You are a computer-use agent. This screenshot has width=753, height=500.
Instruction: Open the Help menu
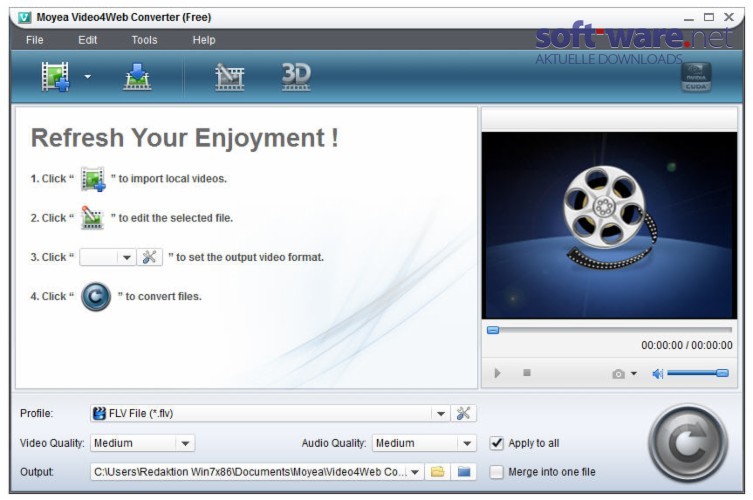point(204,40)
